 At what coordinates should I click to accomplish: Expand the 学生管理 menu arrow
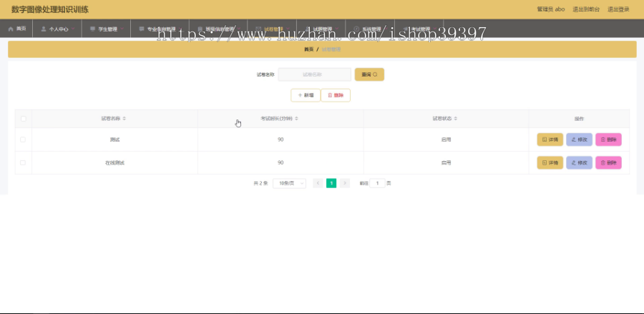click(x=122, y=29)
